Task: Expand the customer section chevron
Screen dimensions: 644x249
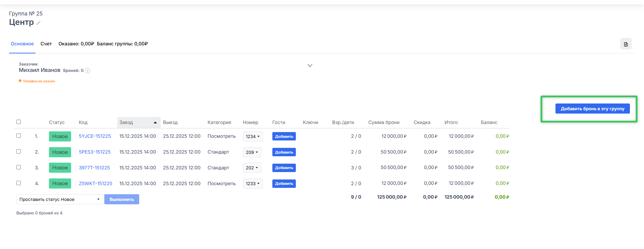Action: pos(310,66)
